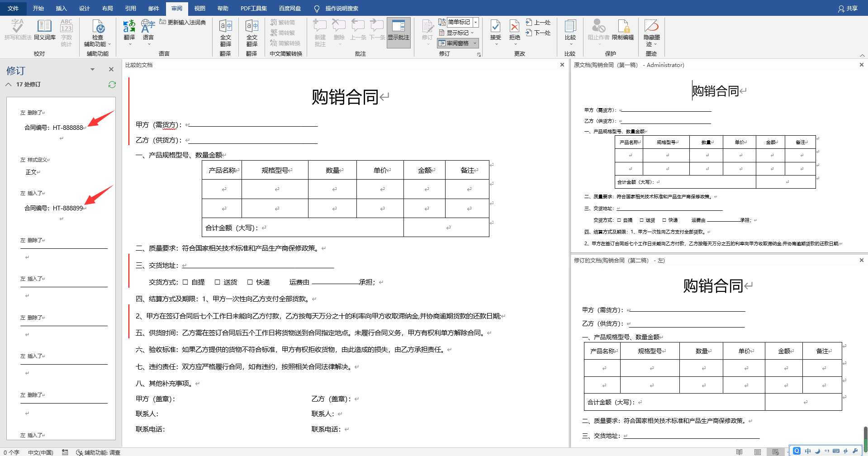Screen dimensions: 868x456
Task: Go to 上一处 previous change
Action: 538,22
